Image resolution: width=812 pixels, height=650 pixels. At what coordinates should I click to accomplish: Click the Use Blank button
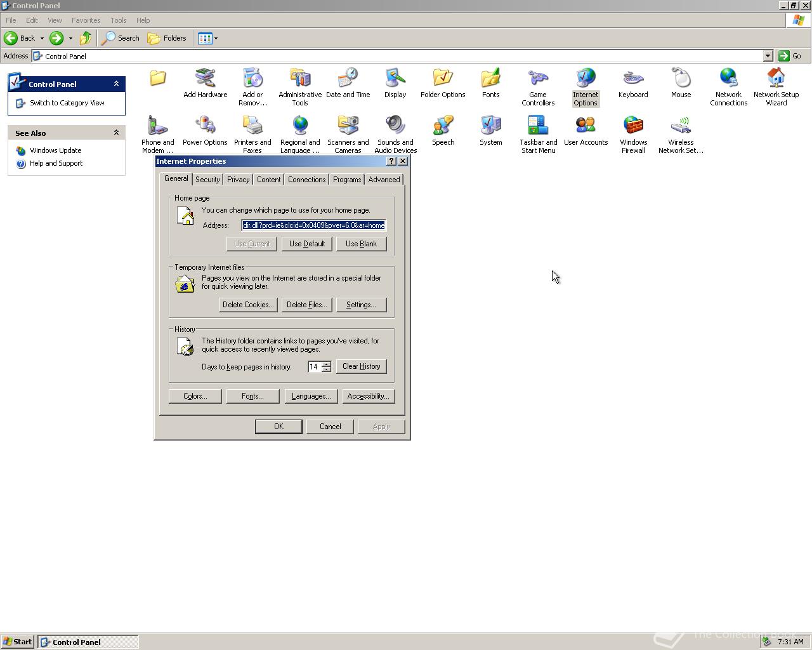361,244
